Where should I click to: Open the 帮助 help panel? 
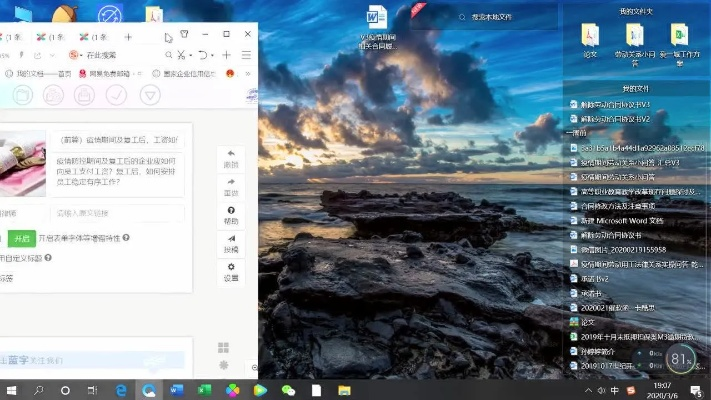pos(231,215)
